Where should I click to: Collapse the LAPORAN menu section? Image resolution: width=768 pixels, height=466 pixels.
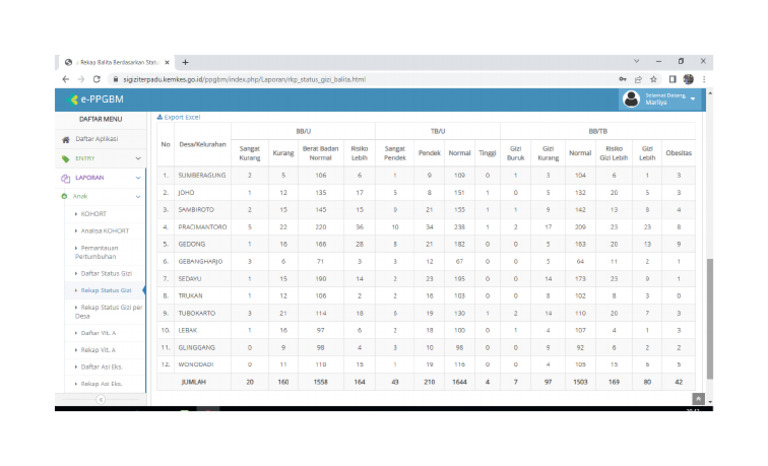[x=138, y=178]
